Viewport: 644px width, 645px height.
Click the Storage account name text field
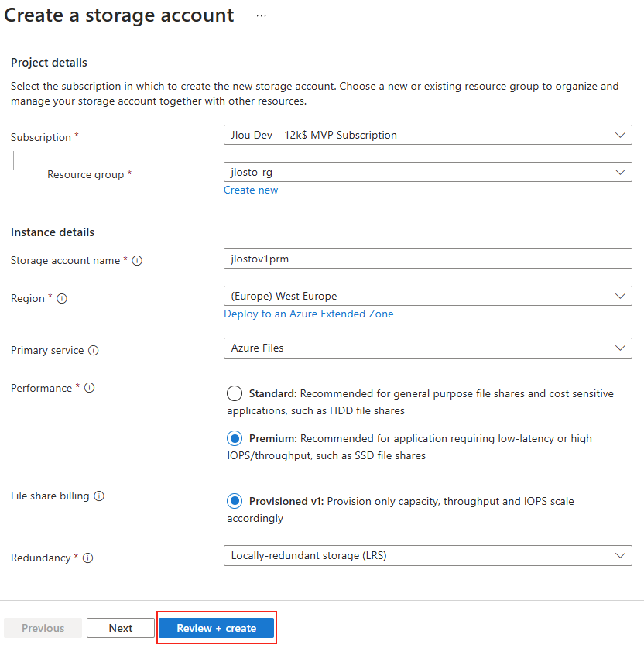[x=428, y=259]
